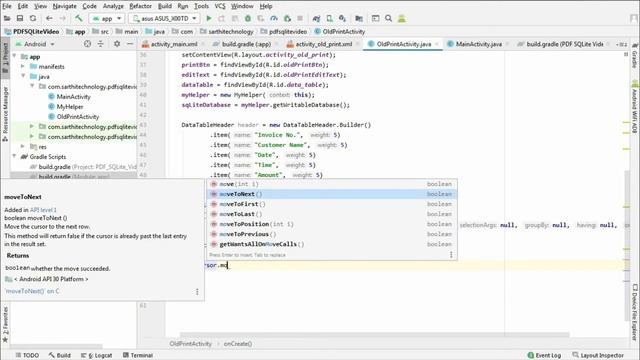Viewport: 640px width, 360px height.
Task: Open the Terminal tool window
Action: click(x=138, y=355)
